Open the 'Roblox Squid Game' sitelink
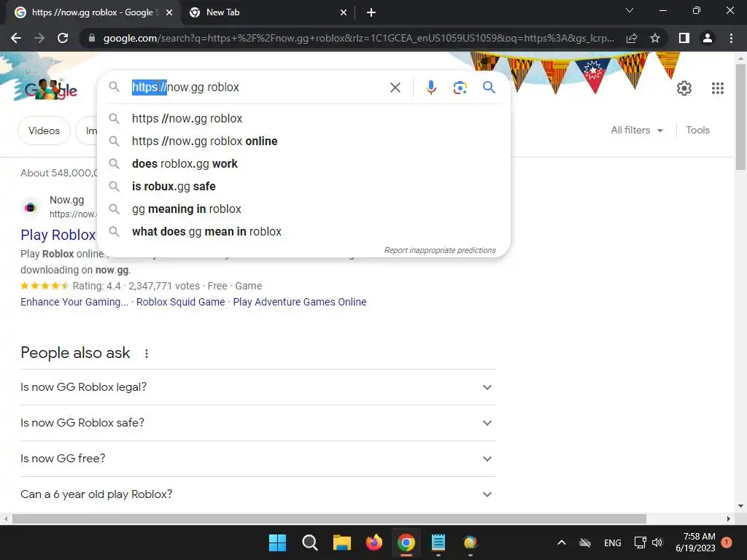 pyautogui.click(x=181, y=302)
